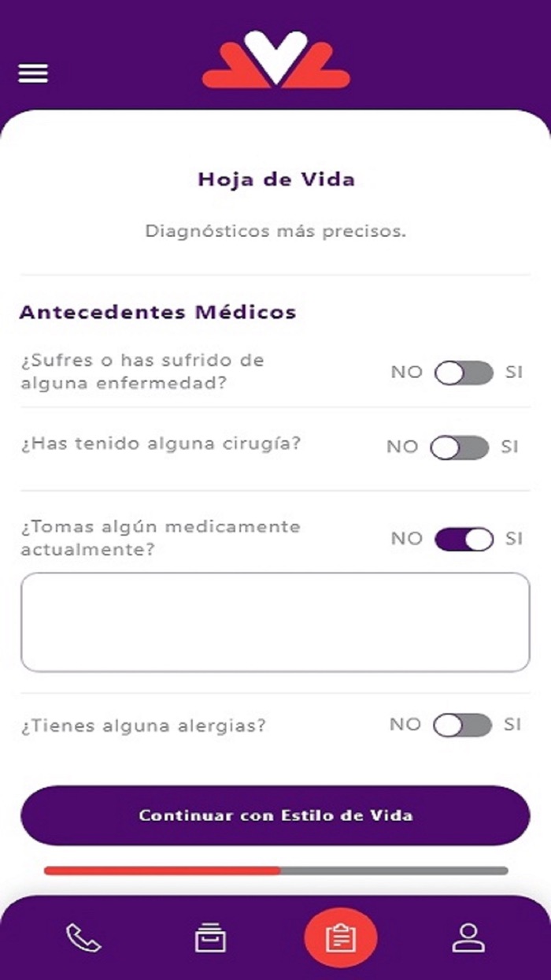Tap Diagnósticos más precisos subtitle text
551x980 pixels.
(275, 231)
